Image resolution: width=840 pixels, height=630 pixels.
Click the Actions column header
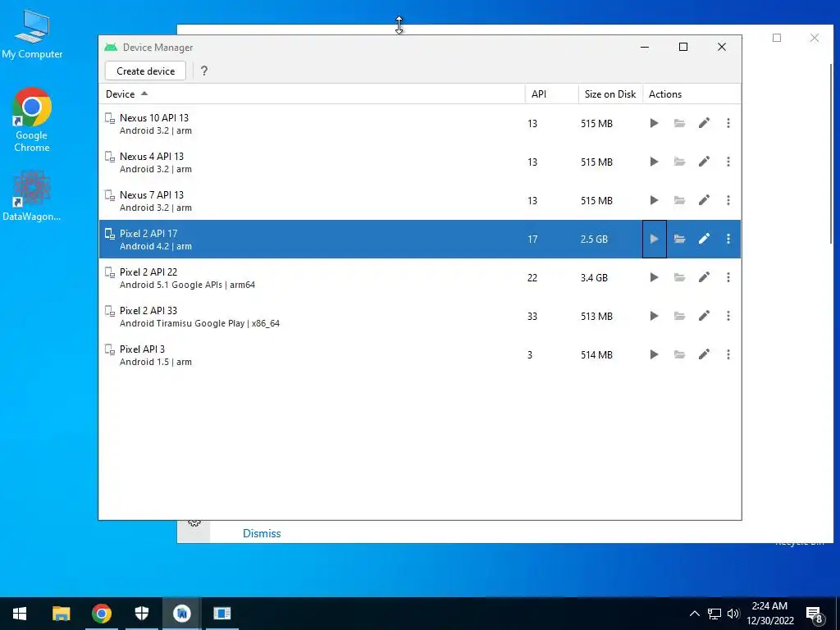point(692,94)
